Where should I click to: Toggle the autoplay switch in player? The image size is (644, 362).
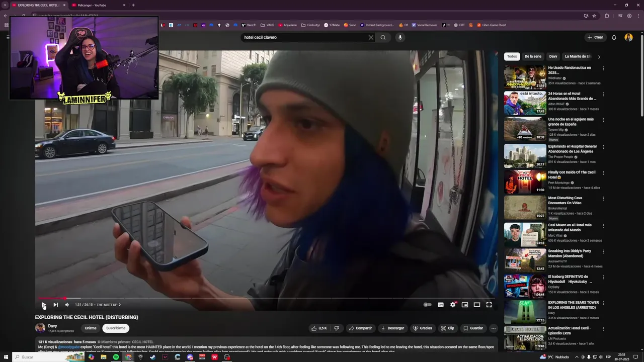428,305
